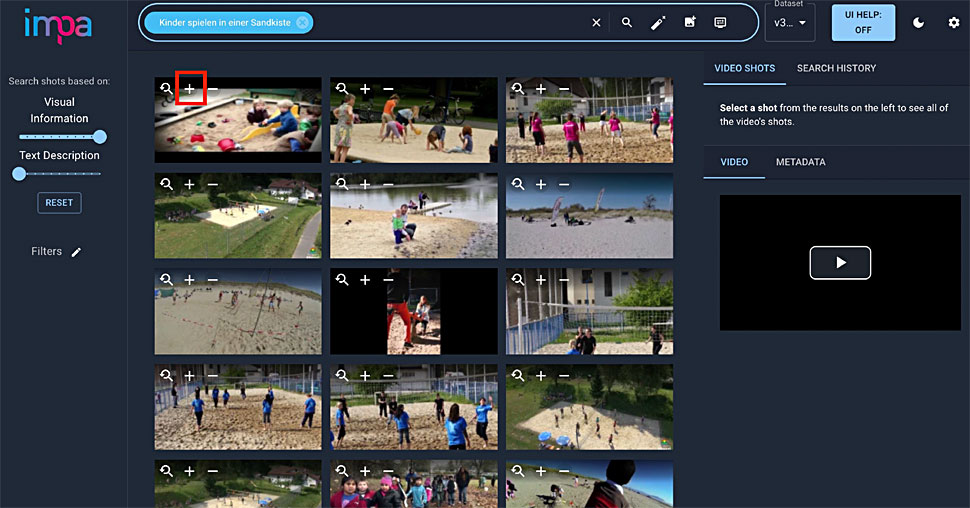Click minus on the volleyball net fence thumbnail

[x=564, y=280]
